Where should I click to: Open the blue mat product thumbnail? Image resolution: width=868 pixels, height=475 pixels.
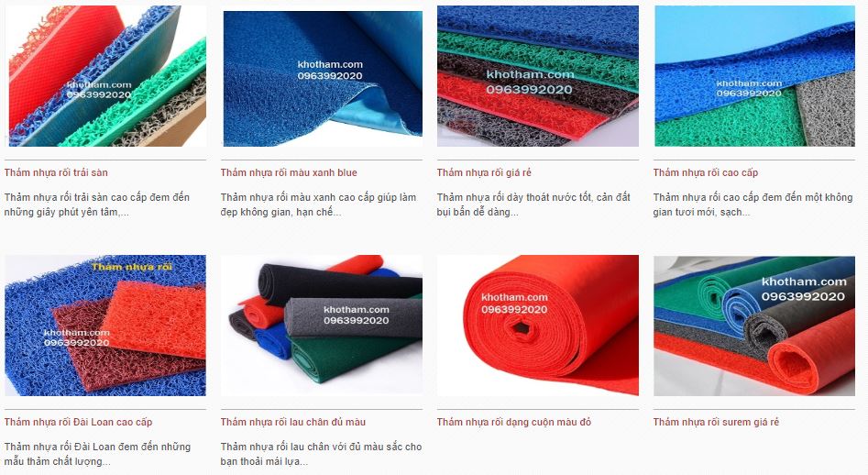322,78
